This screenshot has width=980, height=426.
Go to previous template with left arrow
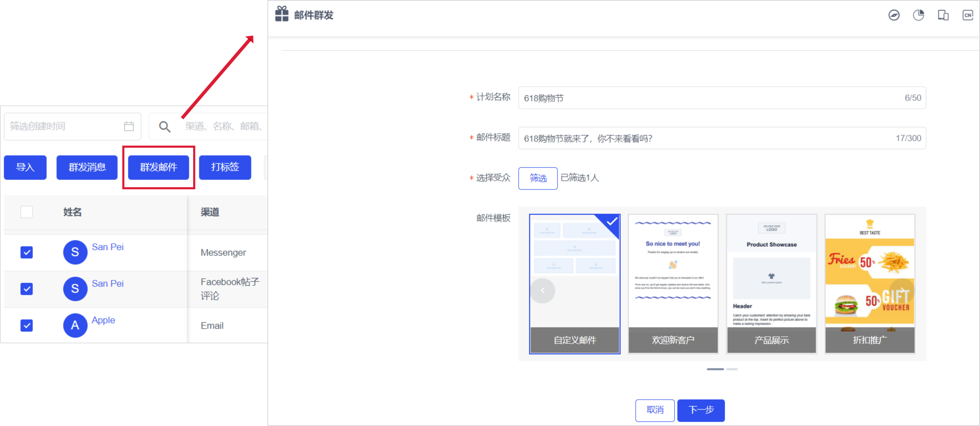click(x=542, y=291)
